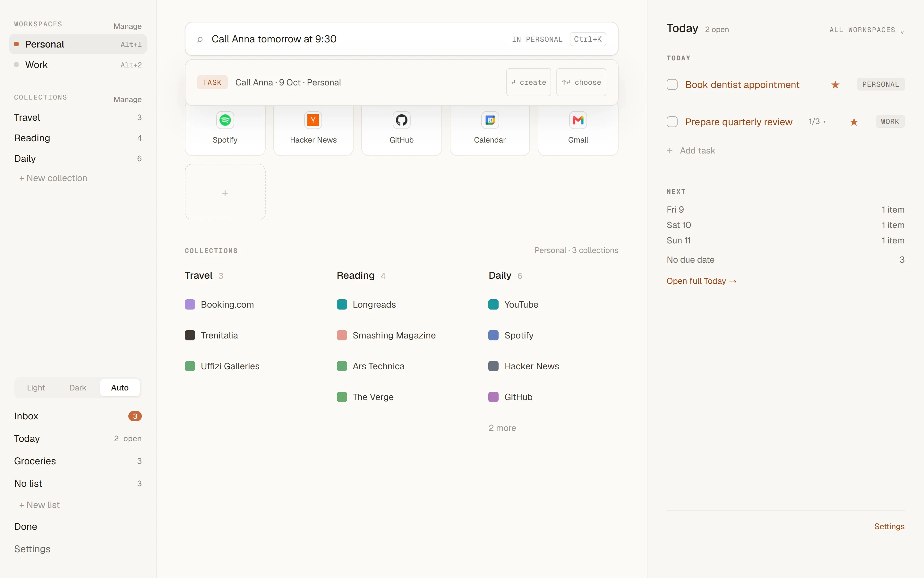This screenshot has height=578, width=924.
Task: Open Trenitalia bookmark
Action: point(219,335)
